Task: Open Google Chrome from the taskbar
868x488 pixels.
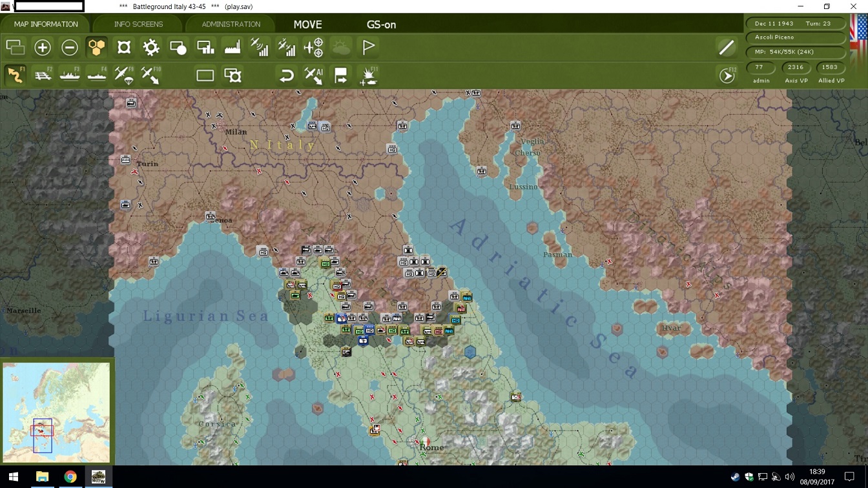Action: pos(70,477)
